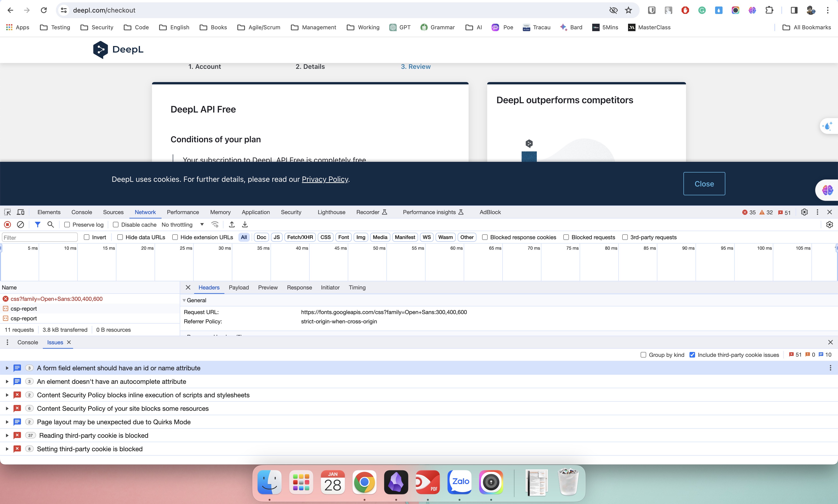Toggle the network filter funnel icon
This screenshot has width=838, height=504.
coord(38,225)
